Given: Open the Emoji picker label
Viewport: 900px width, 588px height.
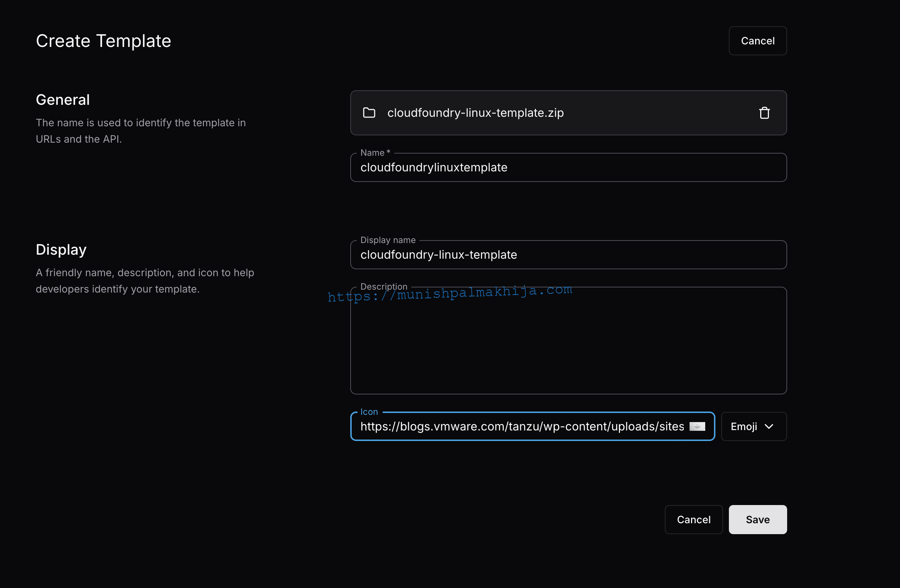Looking at the screenshot, I should point(743,427).
